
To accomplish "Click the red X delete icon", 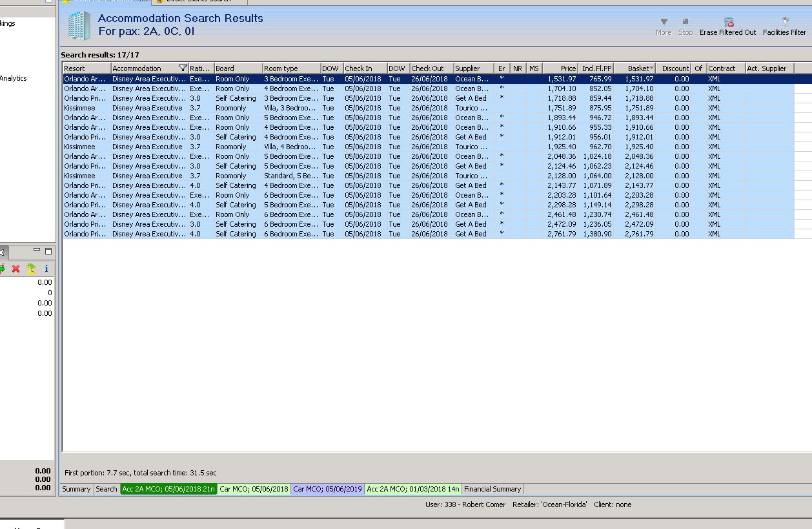I will pyautogui.click(x=16, y=269).
